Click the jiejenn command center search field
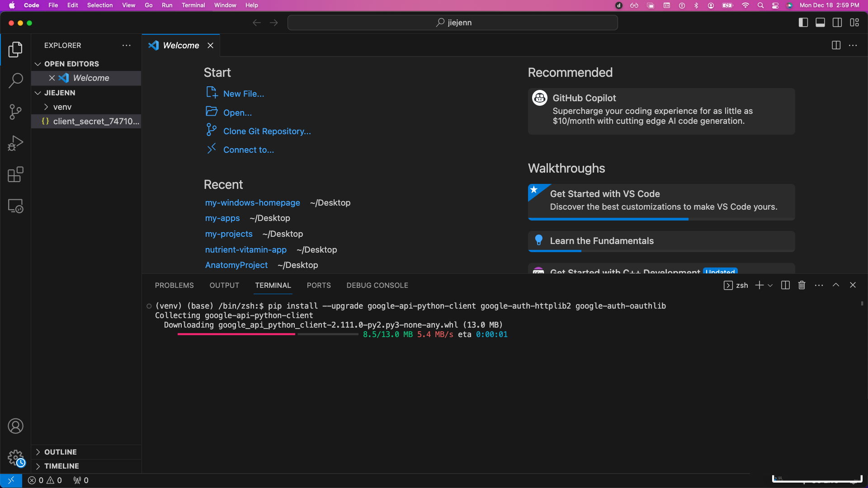 (453, 23)
